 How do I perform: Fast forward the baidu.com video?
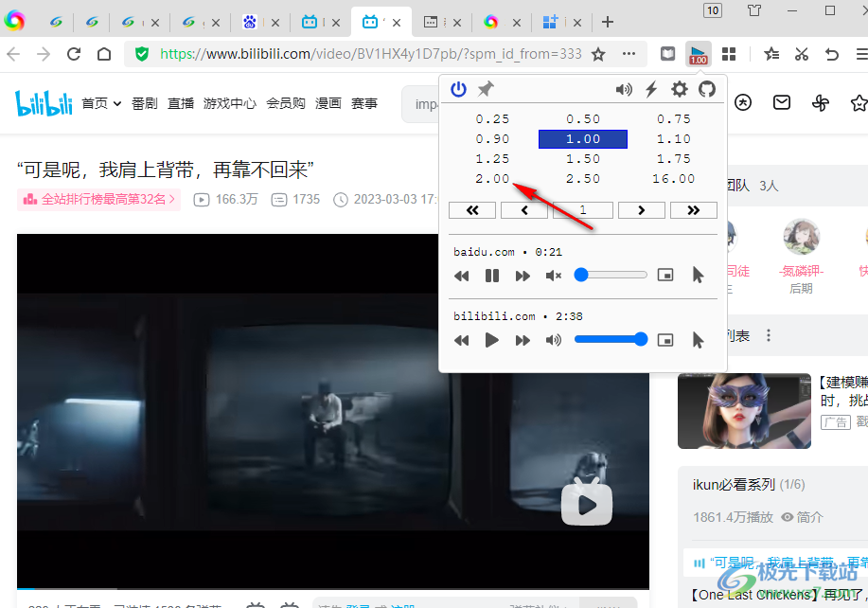click(523, 276)
